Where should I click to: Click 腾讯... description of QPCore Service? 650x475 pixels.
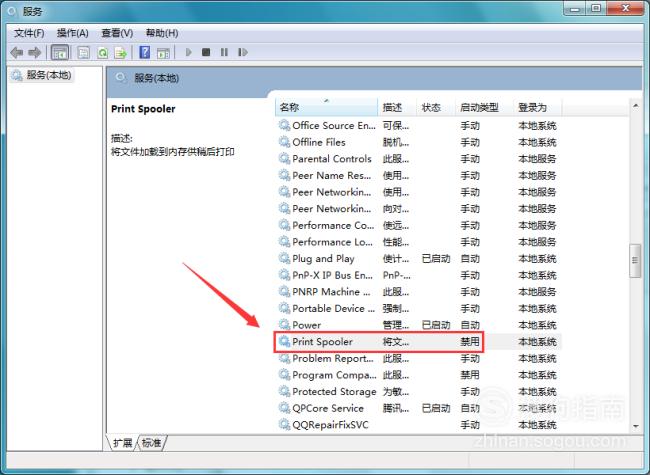click(x=396, y=408)
